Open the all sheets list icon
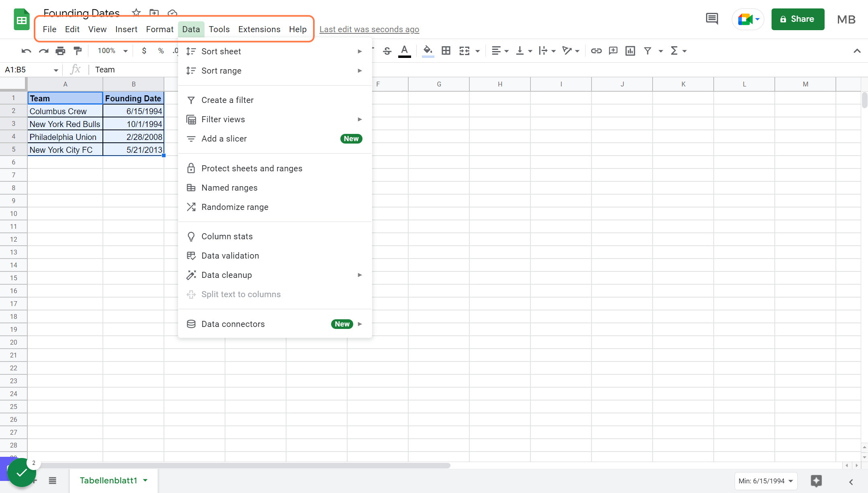 click(53, 481)
